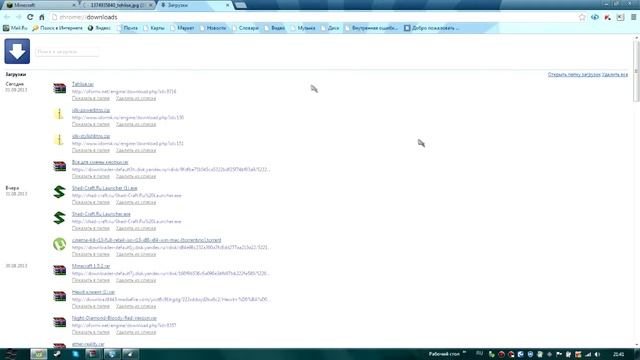Open the Night-Diamond-Bloody-Red rar link
Viewport: 640px width, 360px height.
(x=114, y=318)
